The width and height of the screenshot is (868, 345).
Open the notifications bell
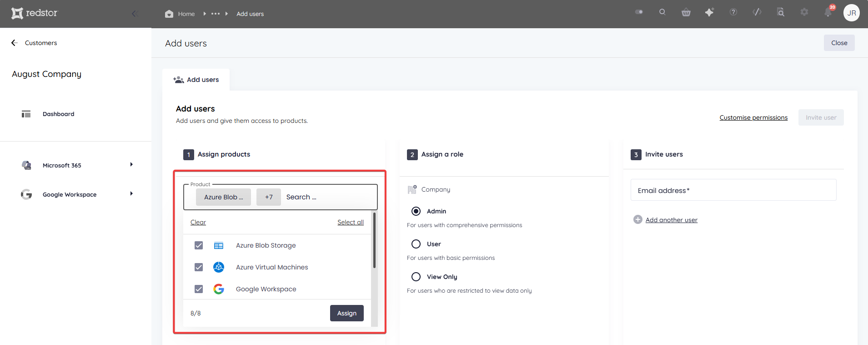coord(828,12)
